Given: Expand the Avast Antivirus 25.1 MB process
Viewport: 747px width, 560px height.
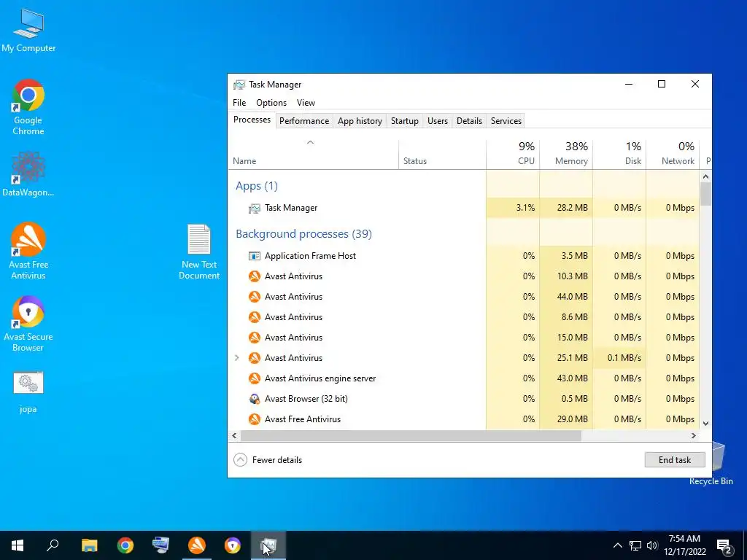Looking at the screenshot, I should click(x=237, y=358).
